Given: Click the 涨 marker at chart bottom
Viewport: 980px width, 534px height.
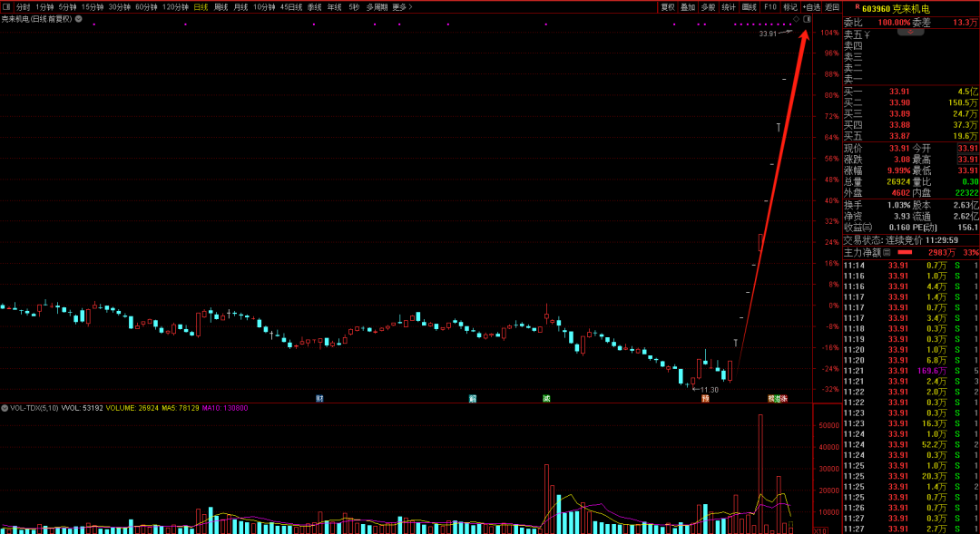Looking at the screenshot, I should (x=784, y=399).
